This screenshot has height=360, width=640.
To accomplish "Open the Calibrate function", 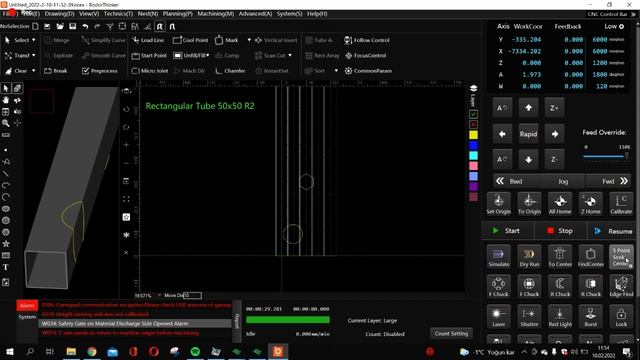I will pos(621,204).
